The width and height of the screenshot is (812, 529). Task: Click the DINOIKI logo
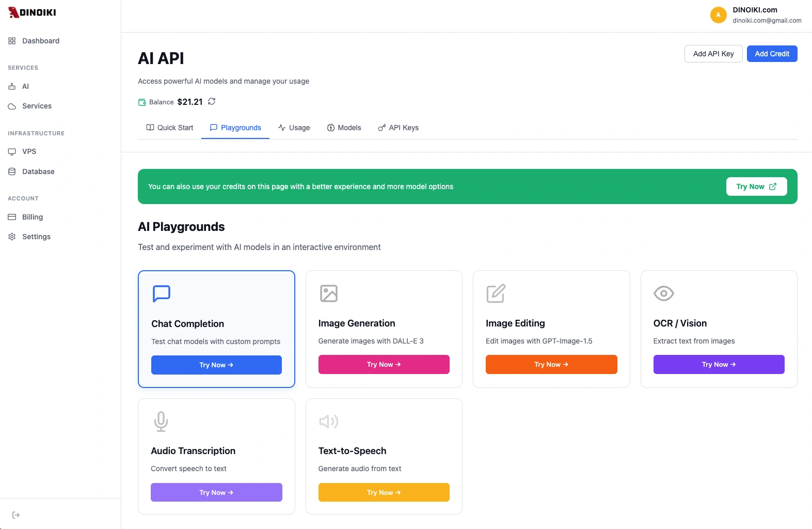32,12
